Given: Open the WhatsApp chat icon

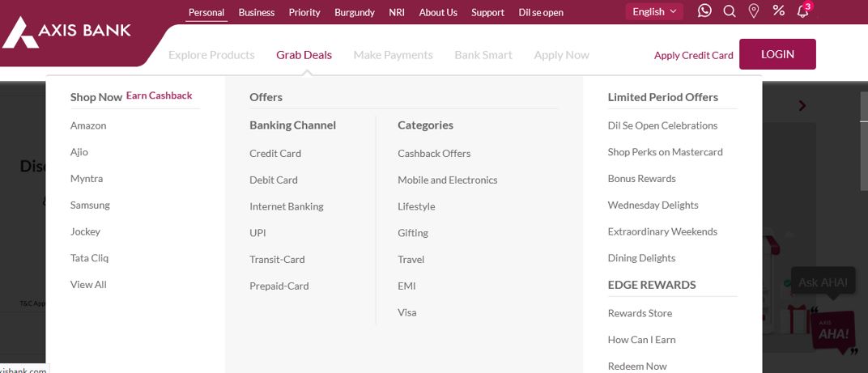Looking at the screenshot, I should coord(704,11).
